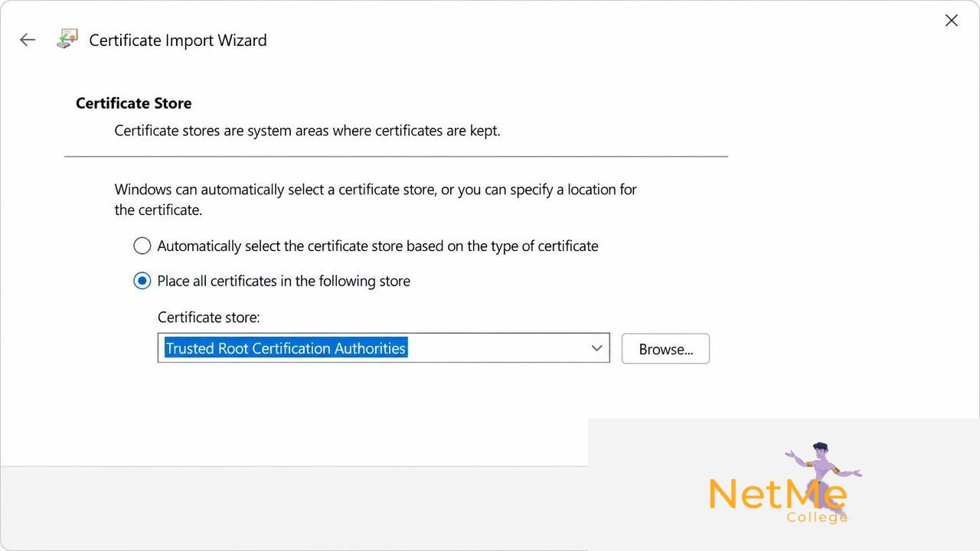The height and width of the screenshot is (551, 980).
Task: Click the Trusted Root Certification Authorities field
Action: [x=384, y=348]
